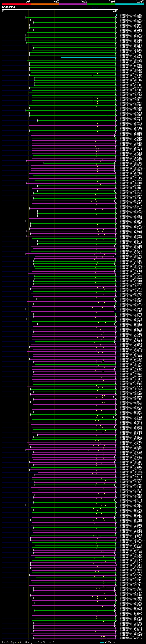Click the UniRef100_Q8LGD9 label

tap(131, 80)
